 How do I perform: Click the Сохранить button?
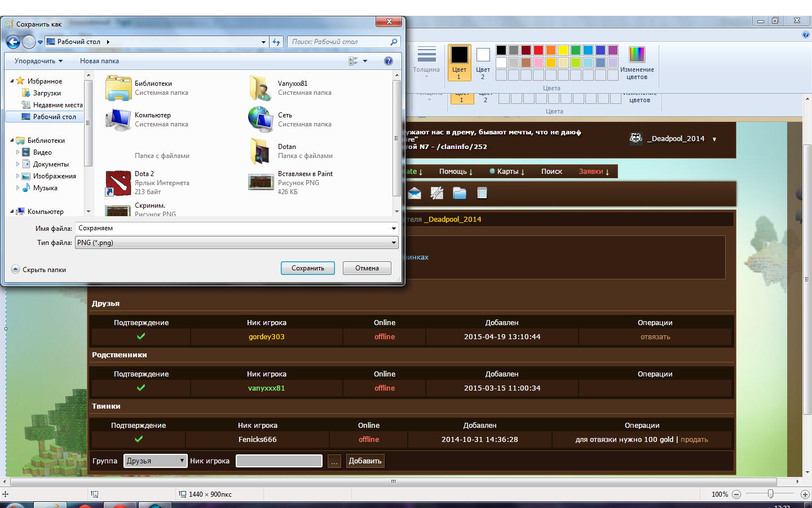pyautogui.click(x=308, y=268)
